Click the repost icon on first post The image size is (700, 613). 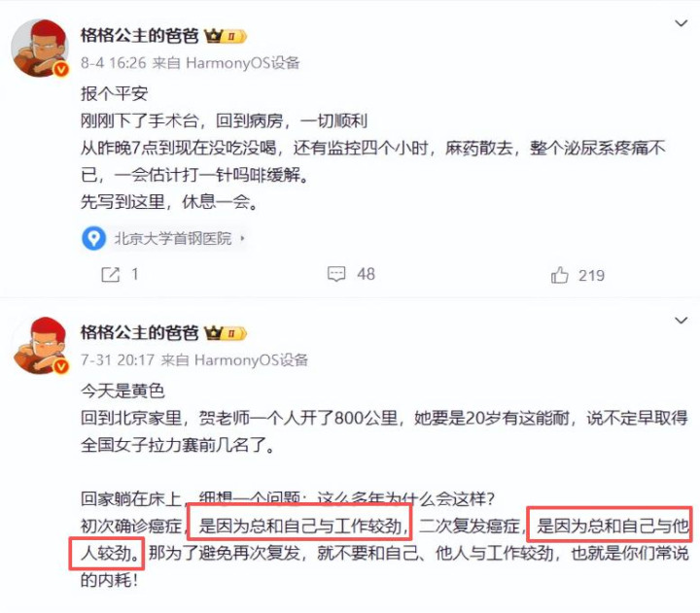[x=110, y=274]
